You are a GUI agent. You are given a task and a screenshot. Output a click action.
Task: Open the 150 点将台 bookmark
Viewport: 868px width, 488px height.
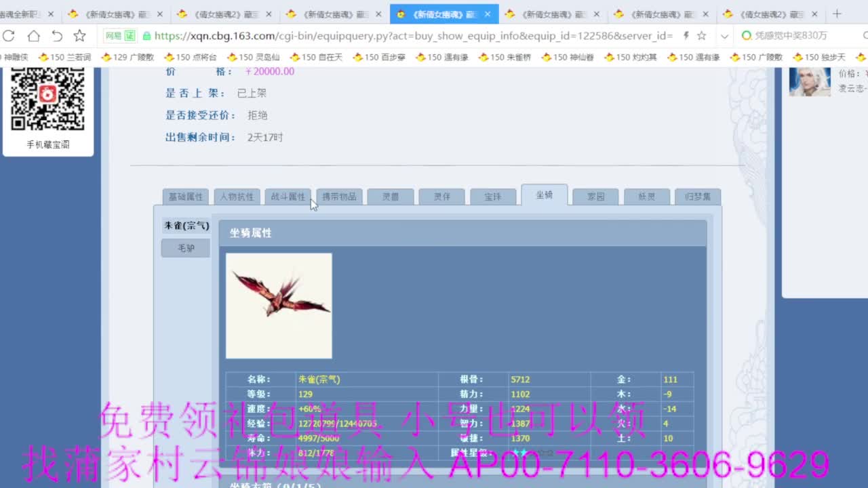[191, 58]
